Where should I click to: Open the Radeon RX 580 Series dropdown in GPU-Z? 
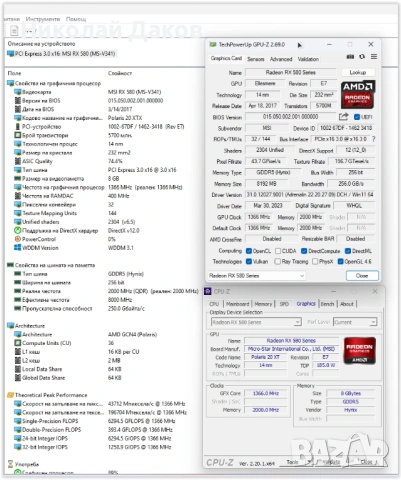pyautogui.click(x=256, y=276)
